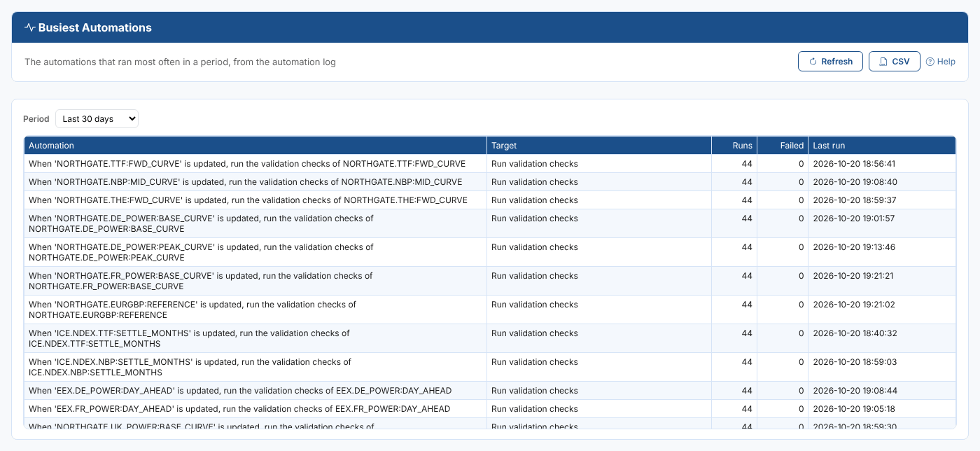Export the table with the CSV button
Screen dimensions: 980x451
click(894, 62)
